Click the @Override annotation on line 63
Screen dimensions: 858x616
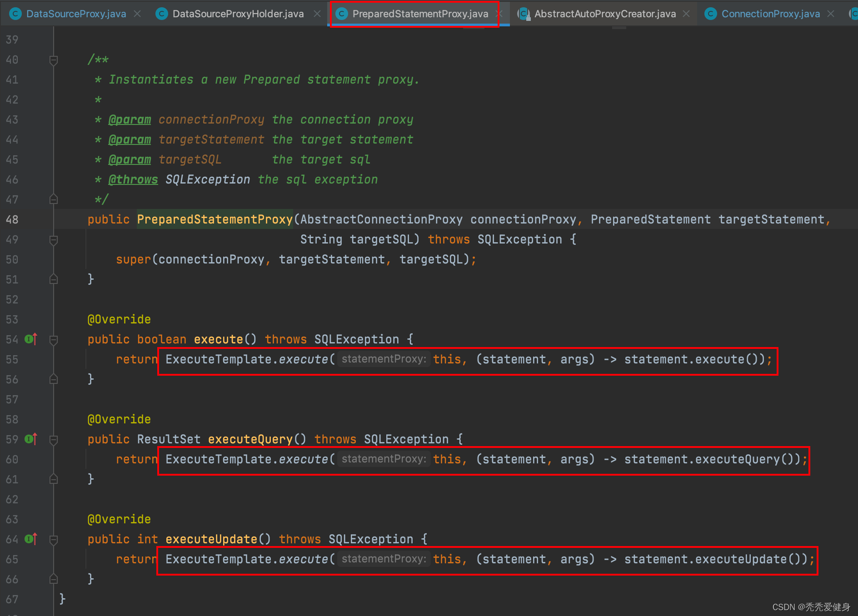(119, 519)
